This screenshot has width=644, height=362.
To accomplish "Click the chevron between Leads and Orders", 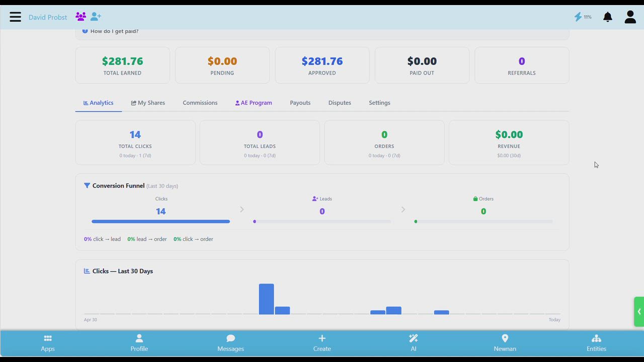I will coord(403,209).
